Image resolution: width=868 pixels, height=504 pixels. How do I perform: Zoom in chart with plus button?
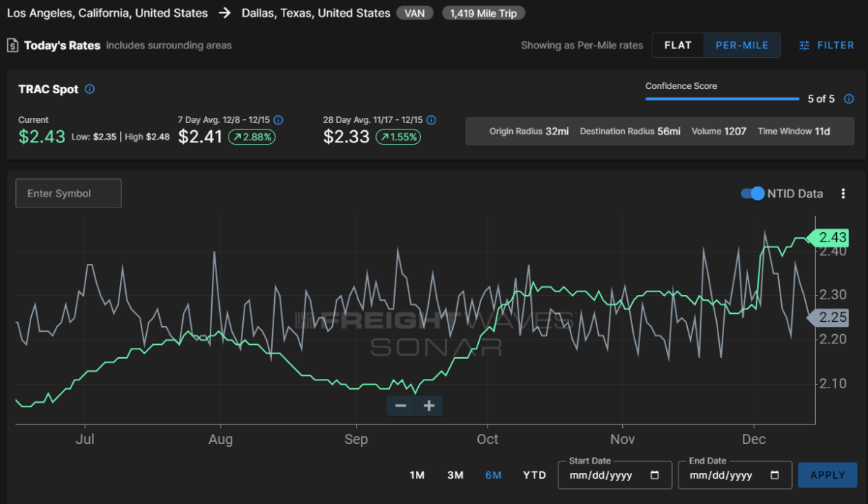click(x=429, y=406)
